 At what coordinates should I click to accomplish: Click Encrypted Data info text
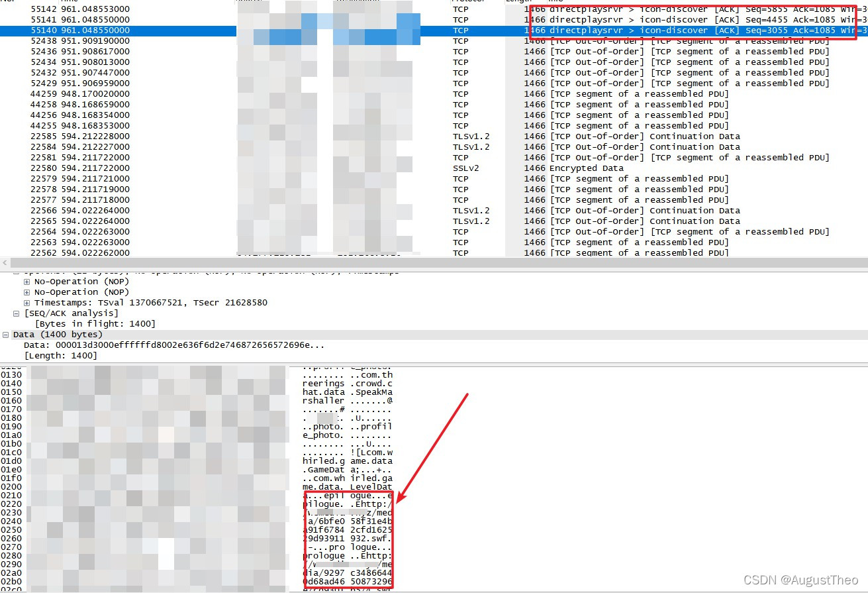(587, 168)
